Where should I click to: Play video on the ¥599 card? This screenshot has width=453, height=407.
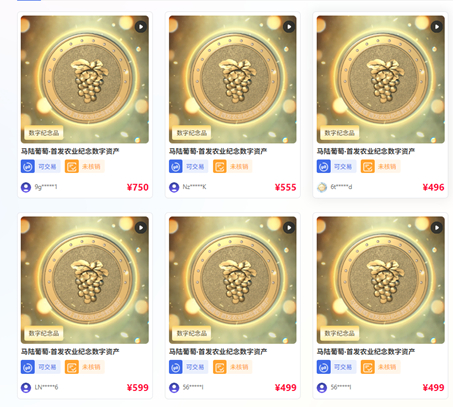[x=141, y=227]
